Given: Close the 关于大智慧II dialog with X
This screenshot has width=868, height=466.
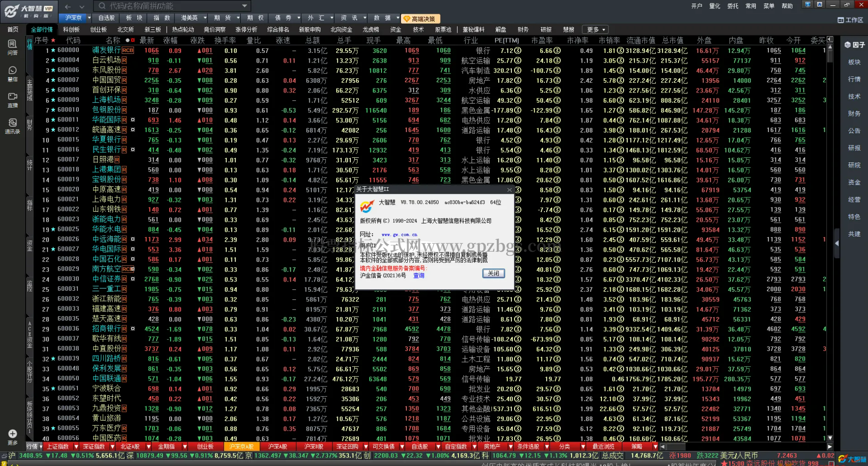Looking at the screenshot, I should tap(509, 190).
